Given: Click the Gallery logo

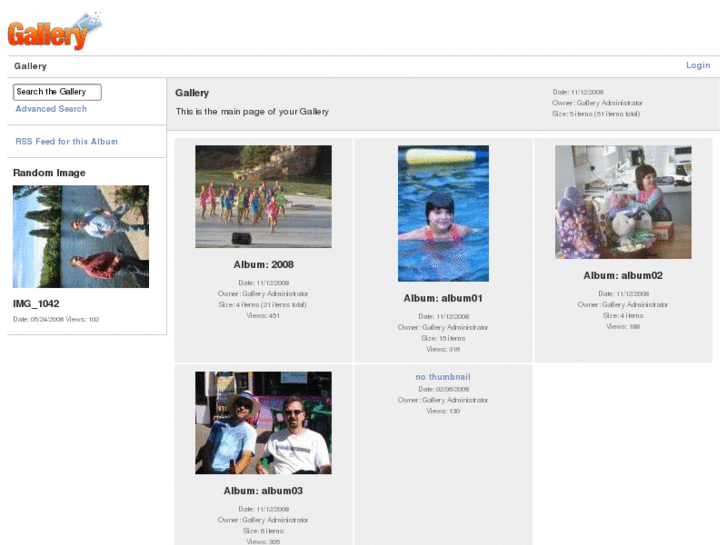Looking at the screenshot, I should 55,30.
